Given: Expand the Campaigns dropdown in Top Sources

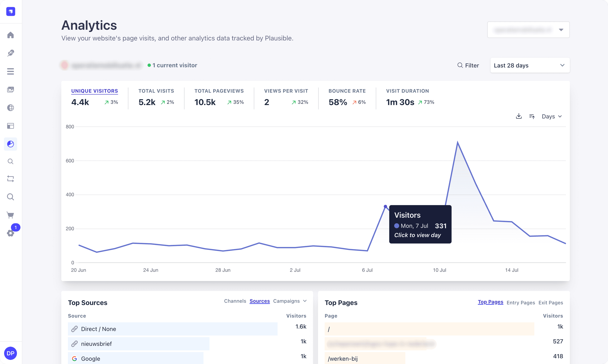Looking at the screenshot, I should (290, 301).
